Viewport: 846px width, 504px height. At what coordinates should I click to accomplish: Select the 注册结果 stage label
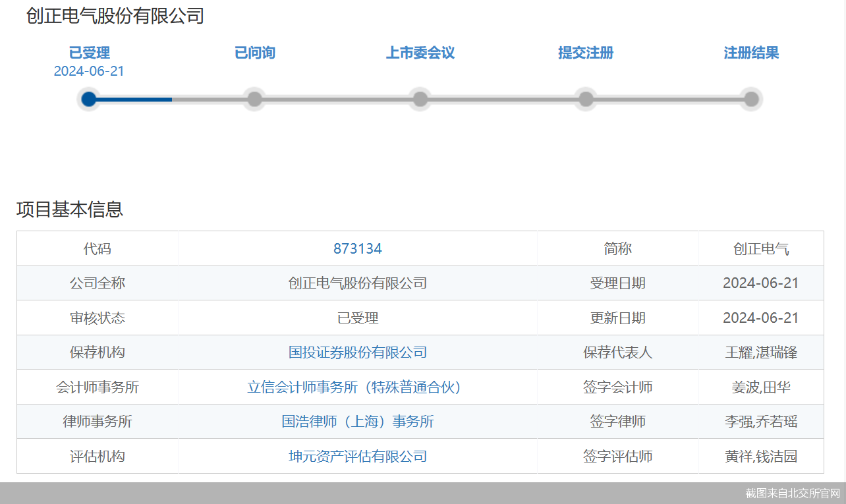click(x=750, y=53)
